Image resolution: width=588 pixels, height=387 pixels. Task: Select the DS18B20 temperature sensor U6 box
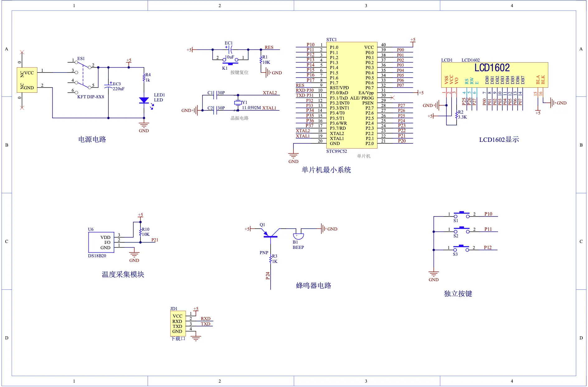pyautogui.click(x=101, y=242)
